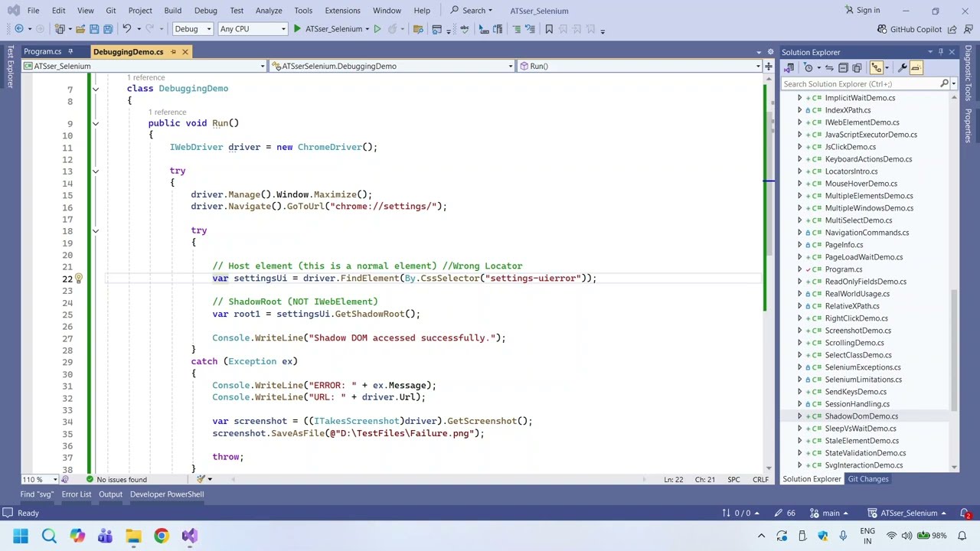The width and height of the screenshot is (980, 551).
Task: Pin the DebuggingDemo.cs tab
Action: 173,52
